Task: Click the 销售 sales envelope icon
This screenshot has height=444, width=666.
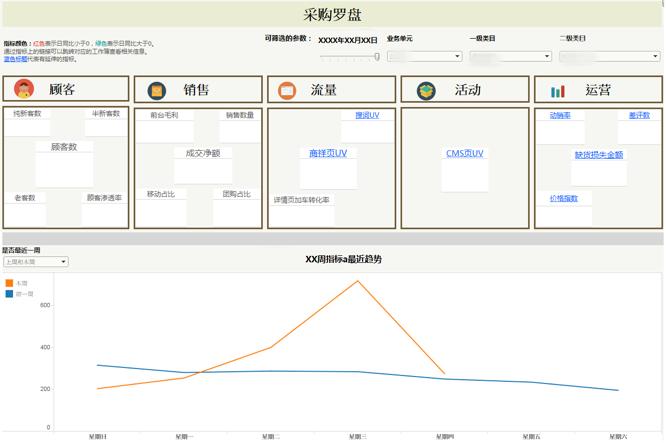Action: click(x=157, y=90)
